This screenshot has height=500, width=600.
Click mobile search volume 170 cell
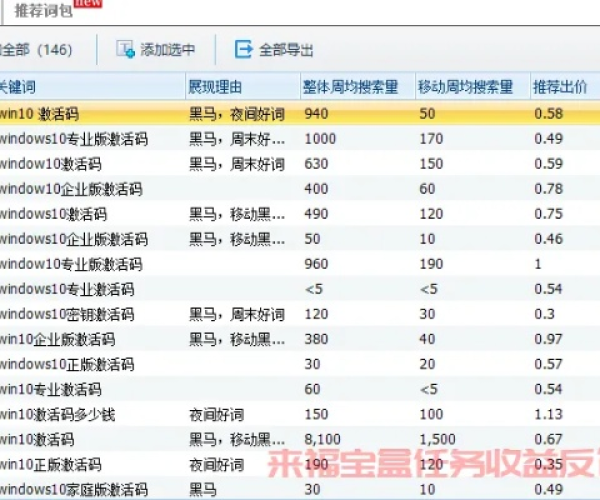click(431, 138)
